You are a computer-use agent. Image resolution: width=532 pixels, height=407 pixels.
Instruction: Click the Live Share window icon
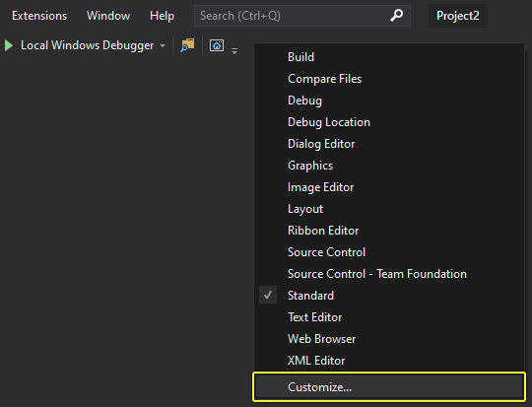tap(217, 45)
